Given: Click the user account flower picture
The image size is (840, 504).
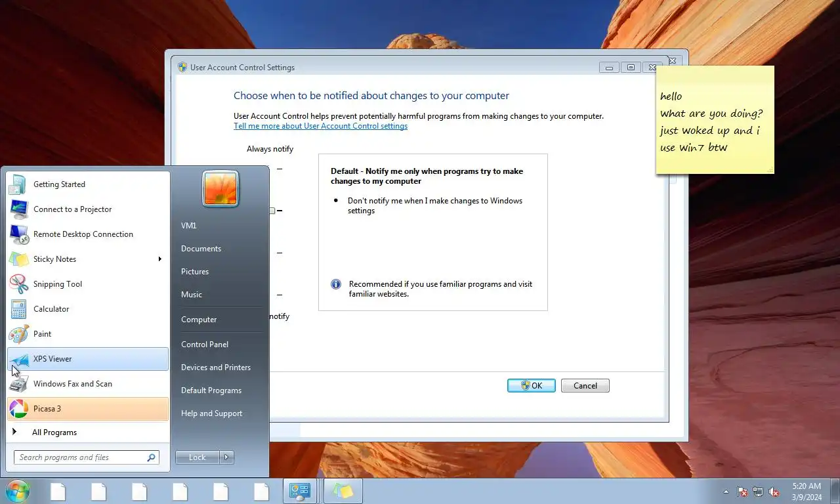Looking at the screenshot, I should (x=220, y=188).
